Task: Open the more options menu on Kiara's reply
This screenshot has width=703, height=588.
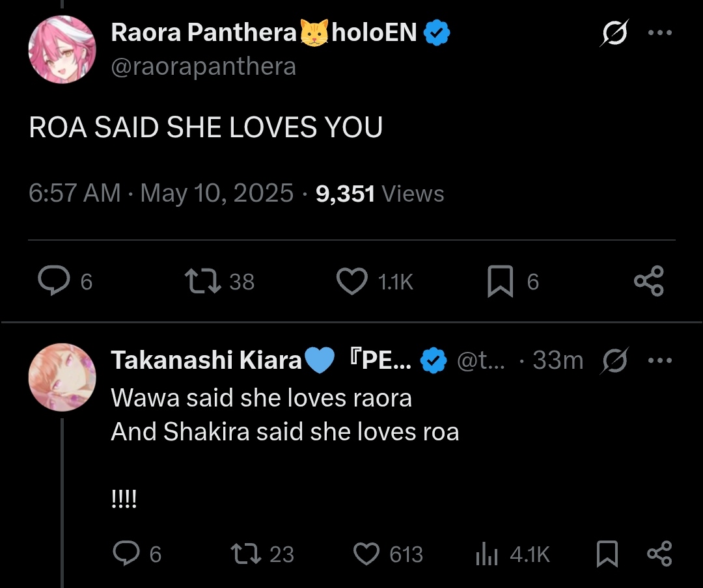Action: tap(660, 360)
